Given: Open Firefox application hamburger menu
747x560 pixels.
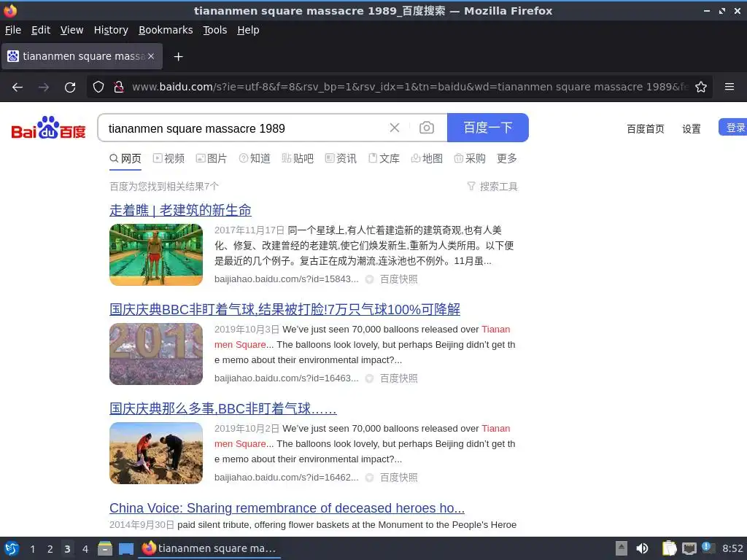Looking at the screenshot, I should coord(729,87).
